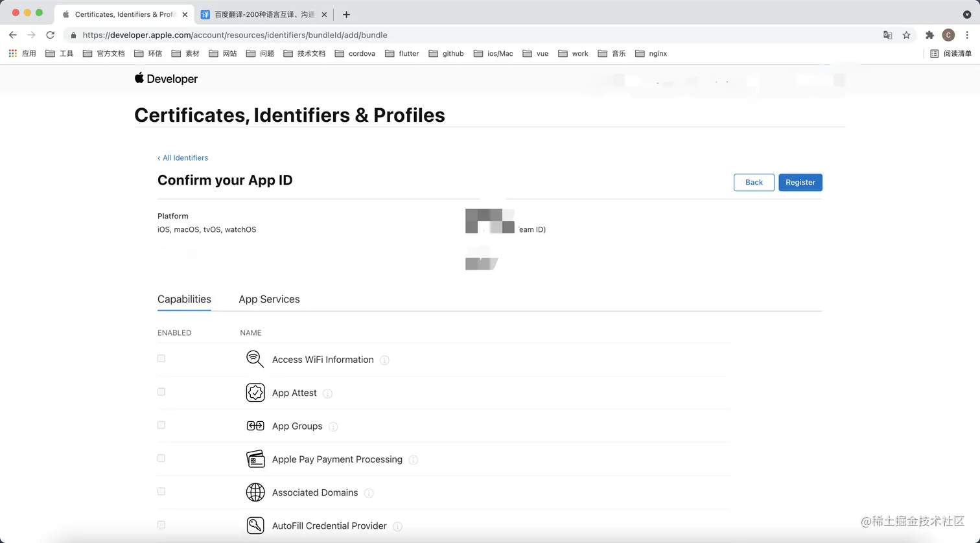Click the Access WiFi Information capability icon

(255, 359)
